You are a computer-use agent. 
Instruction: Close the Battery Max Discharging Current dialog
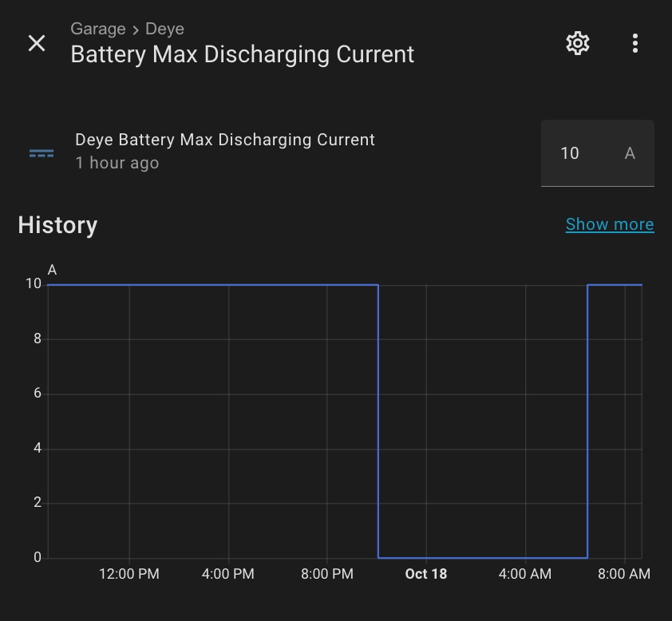(x=37, y=43)
